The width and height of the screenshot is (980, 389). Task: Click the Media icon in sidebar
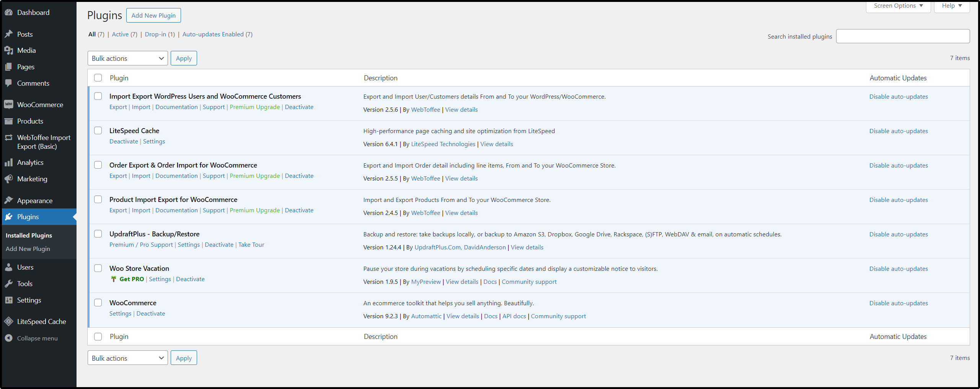tap(8, 50)
